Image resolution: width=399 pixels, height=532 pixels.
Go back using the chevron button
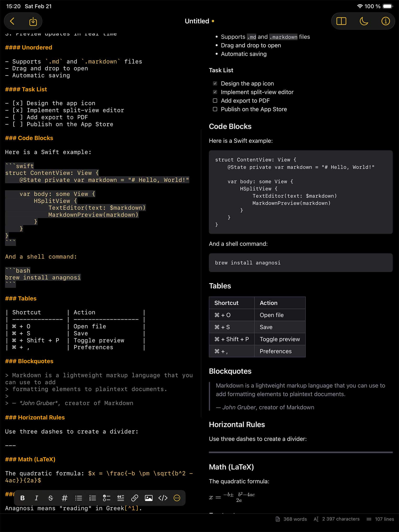click(x=12, y=21)
